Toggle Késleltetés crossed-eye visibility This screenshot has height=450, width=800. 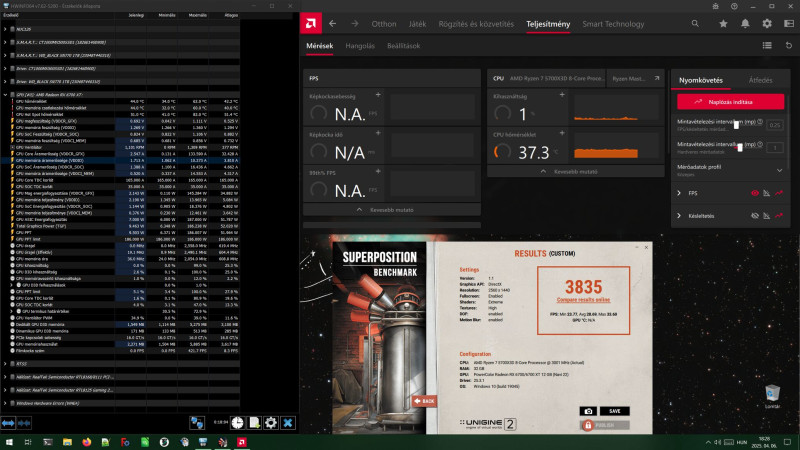[755, 216]
